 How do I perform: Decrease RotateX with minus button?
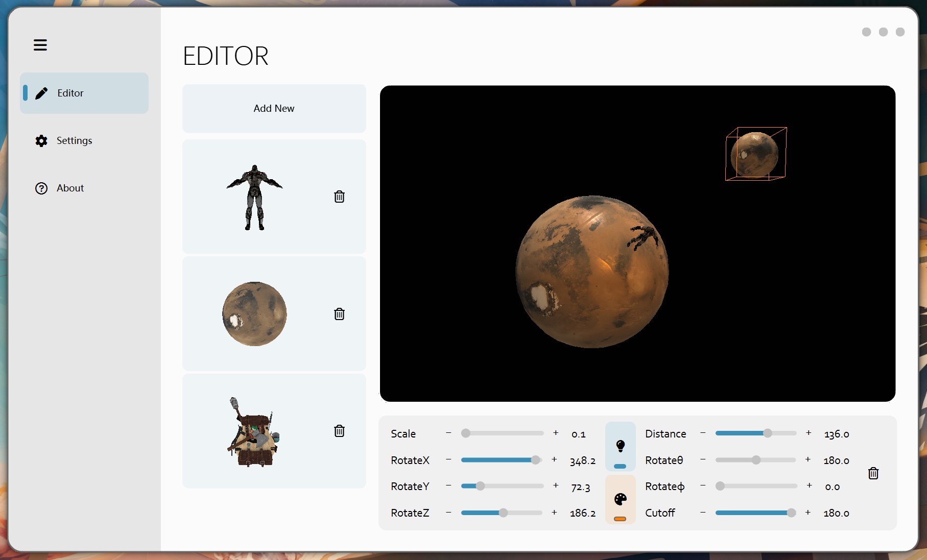tap(448, 459)
